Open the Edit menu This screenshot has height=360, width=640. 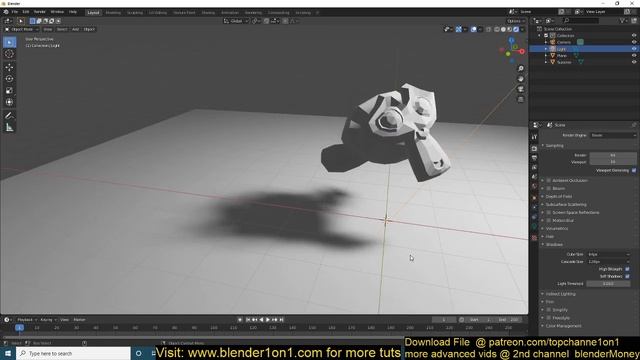[26, 12]
